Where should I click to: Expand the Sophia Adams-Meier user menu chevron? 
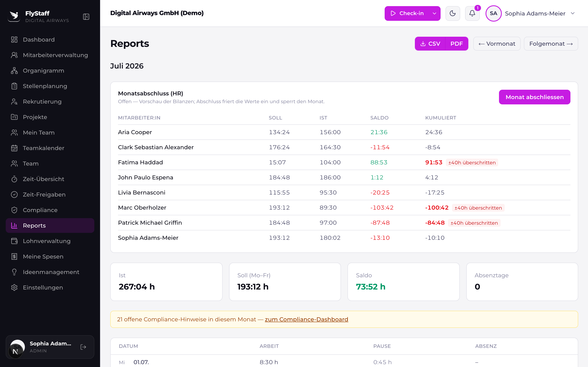click(573, 13)
